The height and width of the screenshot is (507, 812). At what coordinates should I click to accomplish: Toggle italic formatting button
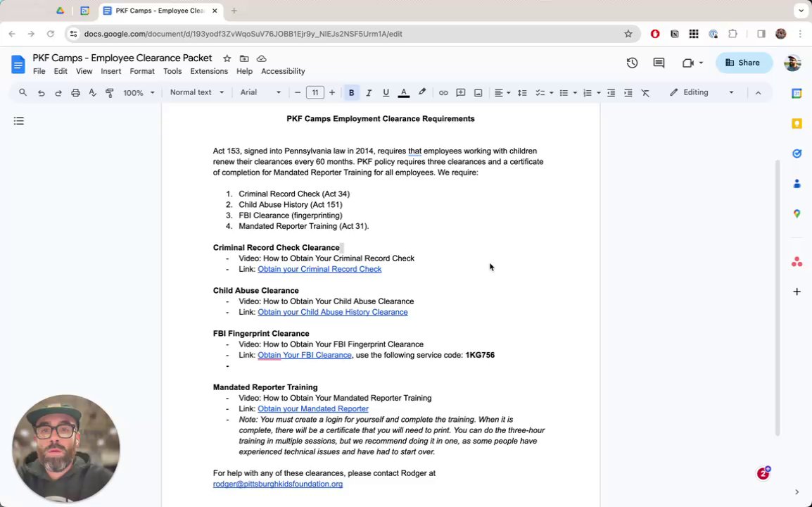click(369, 93)
